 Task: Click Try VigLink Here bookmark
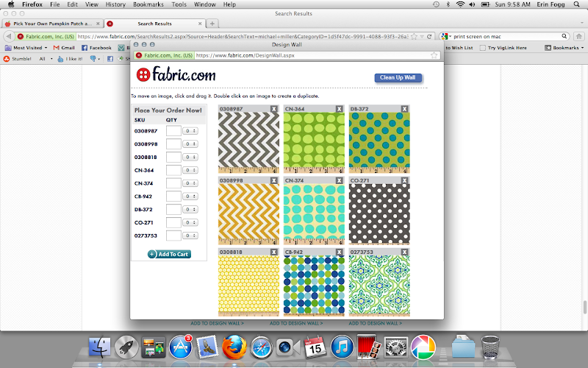[x=503, y=48]
